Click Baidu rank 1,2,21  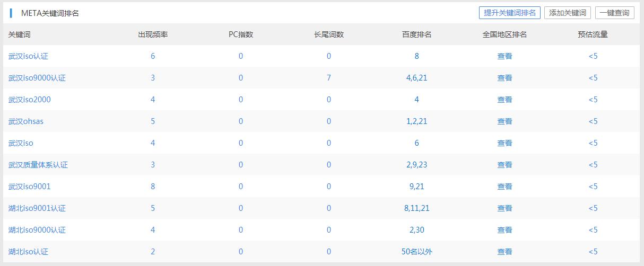(417, 121)
